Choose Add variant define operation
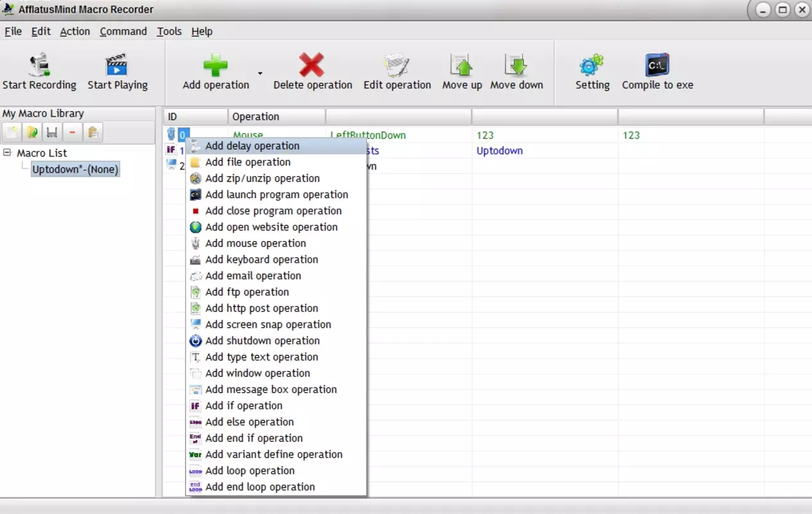This screenshot has width=812, height=514. point(276,454)
